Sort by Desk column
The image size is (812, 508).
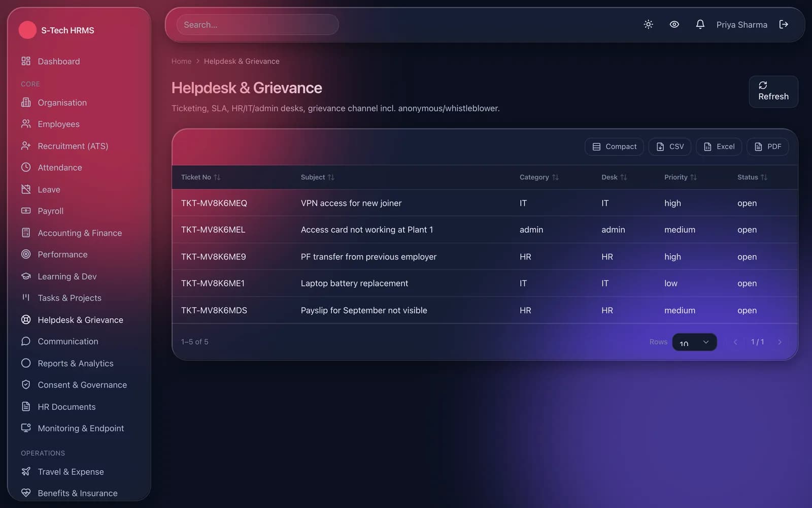coord(614,177)
